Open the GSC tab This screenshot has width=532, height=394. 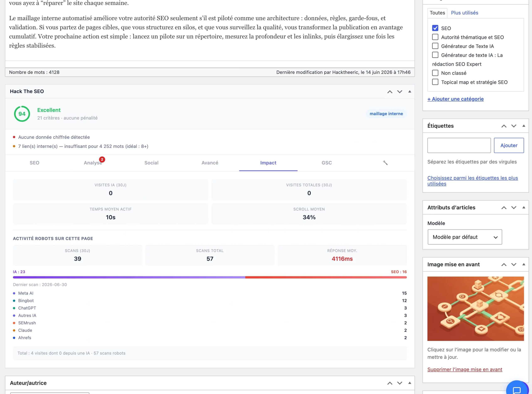point(327,163)
